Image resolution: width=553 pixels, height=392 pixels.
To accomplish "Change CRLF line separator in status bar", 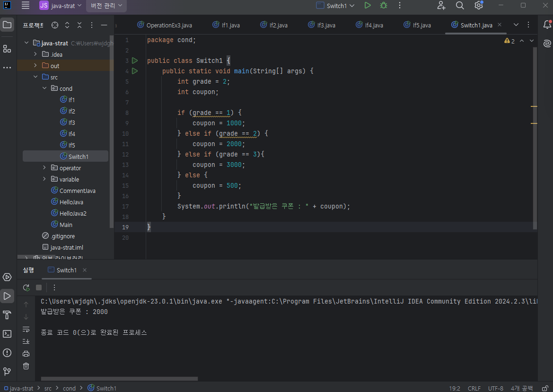I will pos(474,388).
